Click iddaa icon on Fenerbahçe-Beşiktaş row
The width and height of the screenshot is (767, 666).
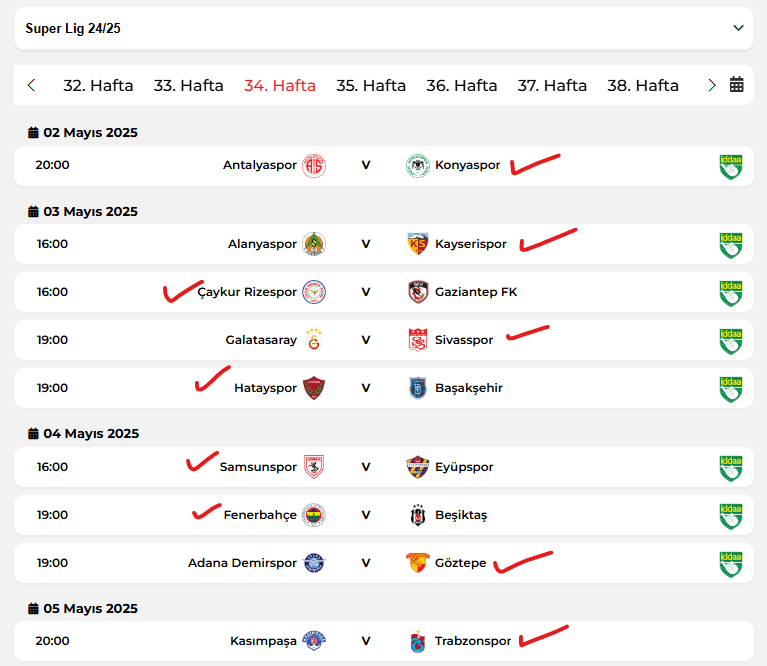tap(730, 516)
